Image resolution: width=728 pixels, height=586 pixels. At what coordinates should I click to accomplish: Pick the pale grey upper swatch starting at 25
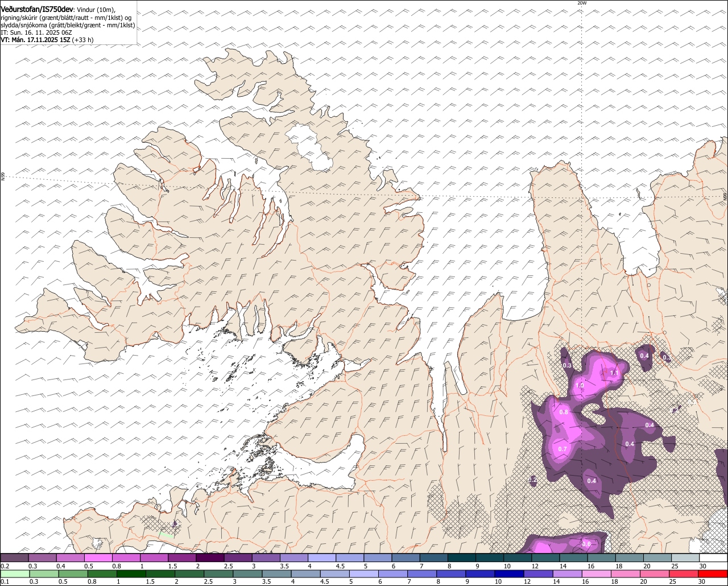(686, 558)
